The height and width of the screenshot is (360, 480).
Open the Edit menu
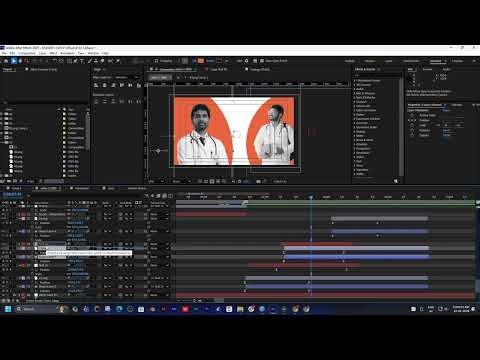pos(12,53)
